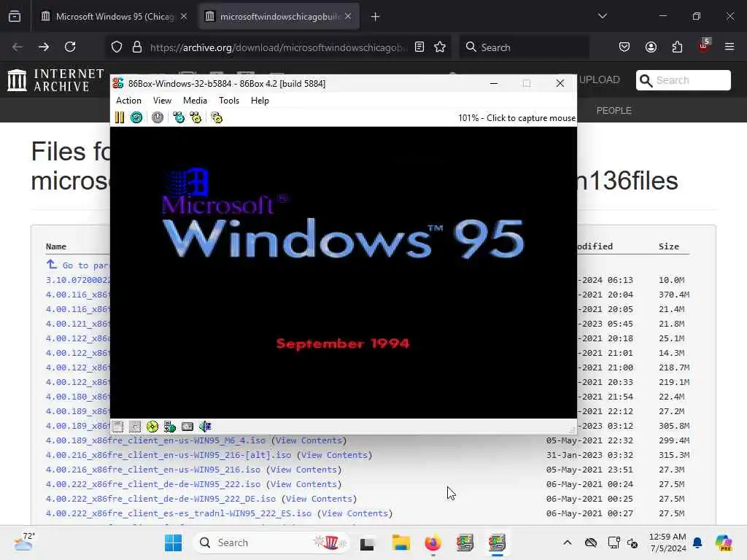Click the active 86Box taskbar icon
Screen dimensions: 747x560
pos(497,542)
